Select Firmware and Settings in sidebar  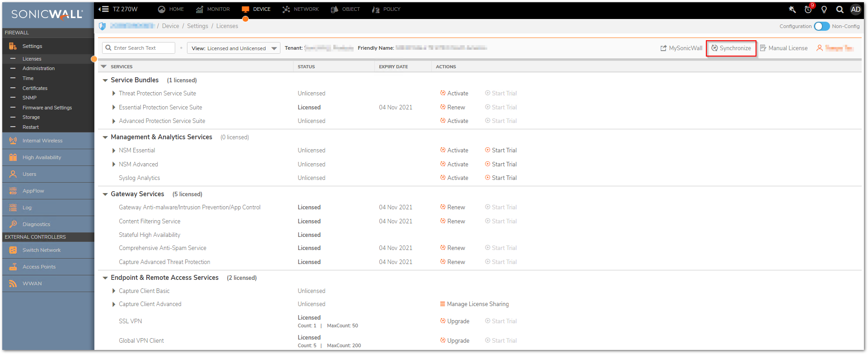pyautogui.click(x=47, y=108)
